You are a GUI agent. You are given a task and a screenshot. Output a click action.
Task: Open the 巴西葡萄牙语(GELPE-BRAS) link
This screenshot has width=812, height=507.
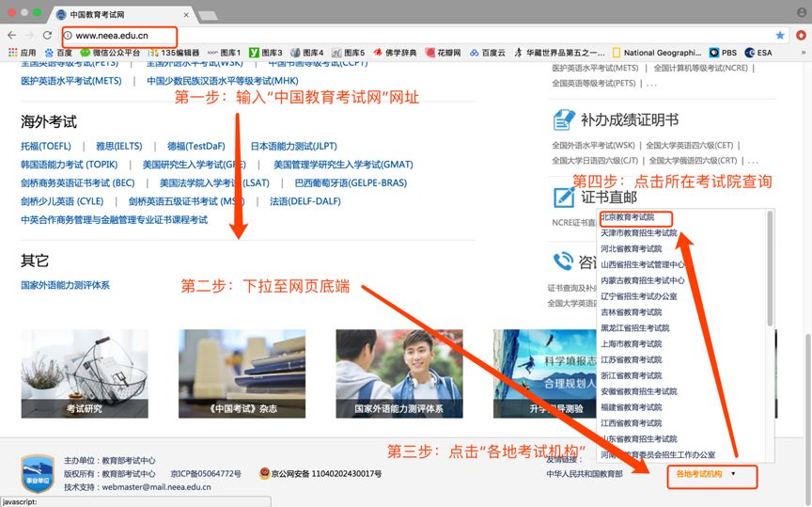[x=351, y=183]
